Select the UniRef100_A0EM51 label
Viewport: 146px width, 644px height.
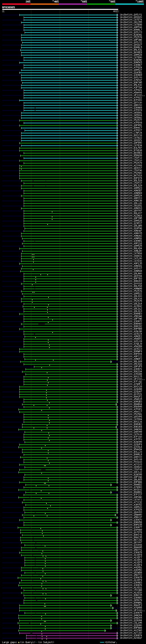coord(131,567)
